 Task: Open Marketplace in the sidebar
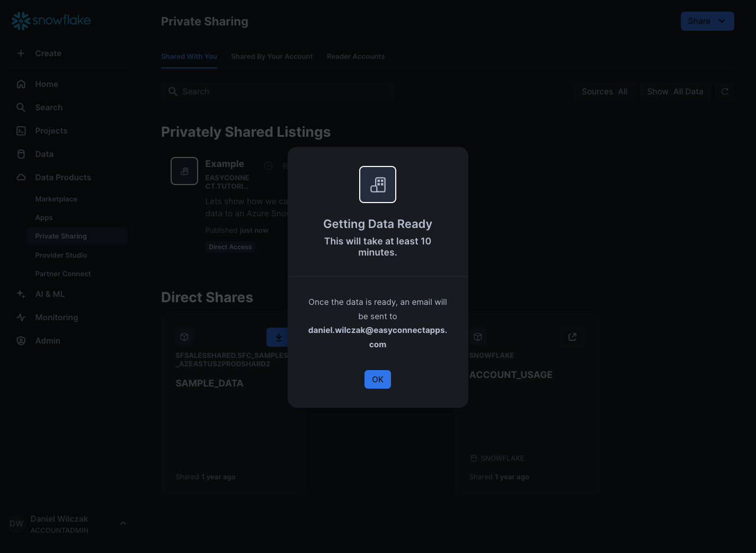click(56, 199)
